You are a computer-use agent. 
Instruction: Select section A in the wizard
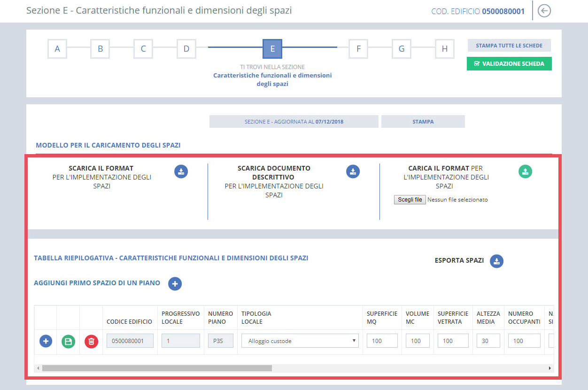click(x=57, y=48)
